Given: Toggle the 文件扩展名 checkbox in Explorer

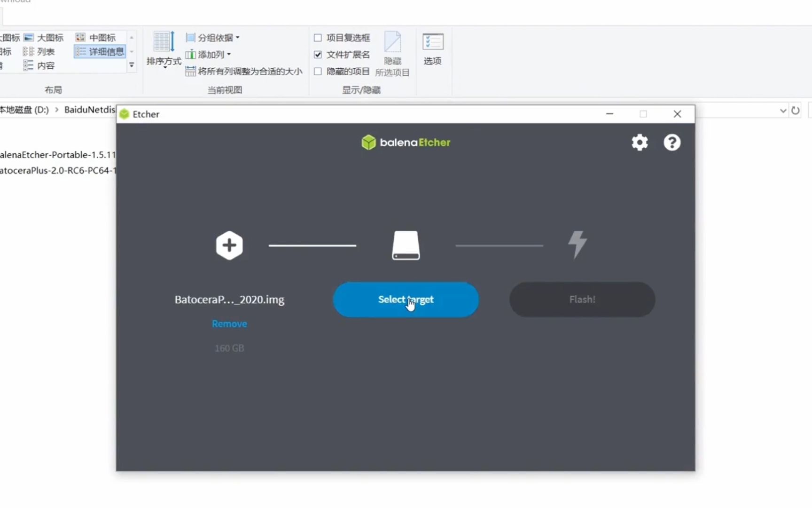Looking at the screenshot, I should click(x=318, y=55).
